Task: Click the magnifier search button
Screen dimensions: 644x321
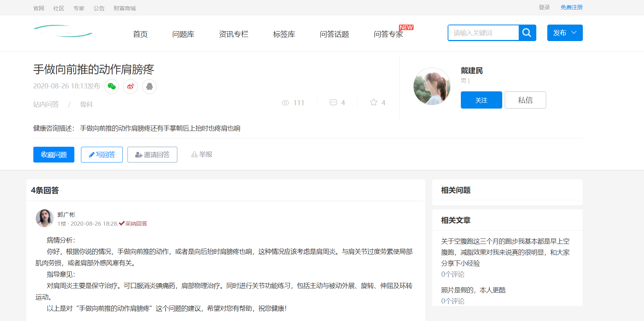Action: (527, 33)
